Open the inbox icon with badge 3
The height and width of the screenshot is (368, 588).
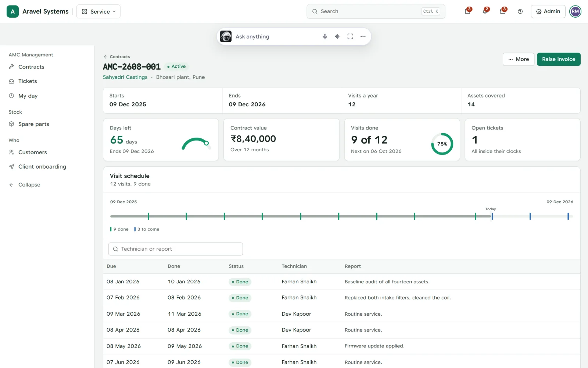pos(503,11)
